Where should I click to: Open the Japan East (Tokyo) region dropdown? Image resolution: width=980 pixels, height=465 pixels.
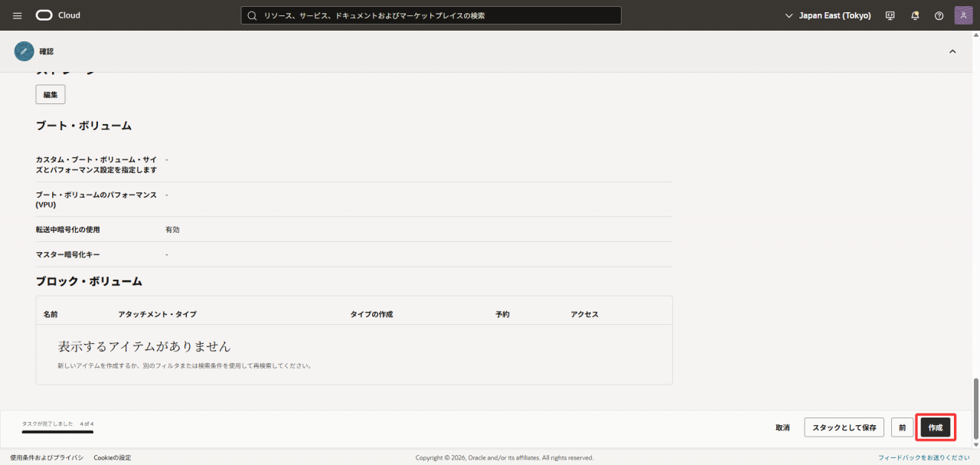(x=828, y=15)
